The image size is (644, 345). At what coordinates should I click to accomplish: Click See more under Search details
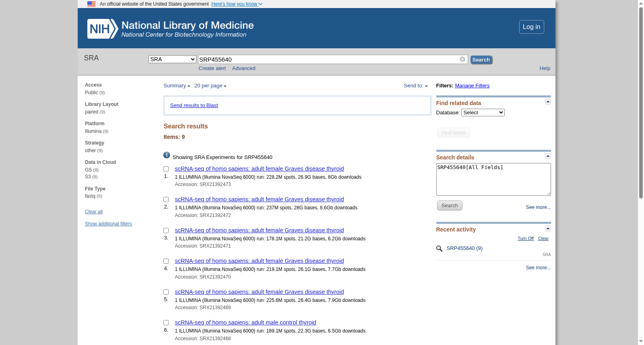538,207
